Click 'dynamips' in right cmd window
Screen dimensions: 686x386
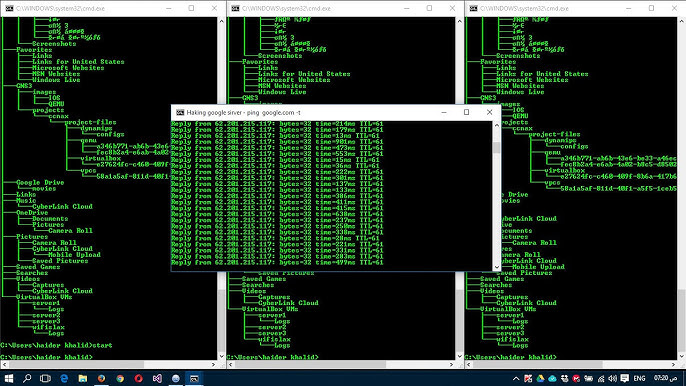pyautogui.click(x=560, y=140)
